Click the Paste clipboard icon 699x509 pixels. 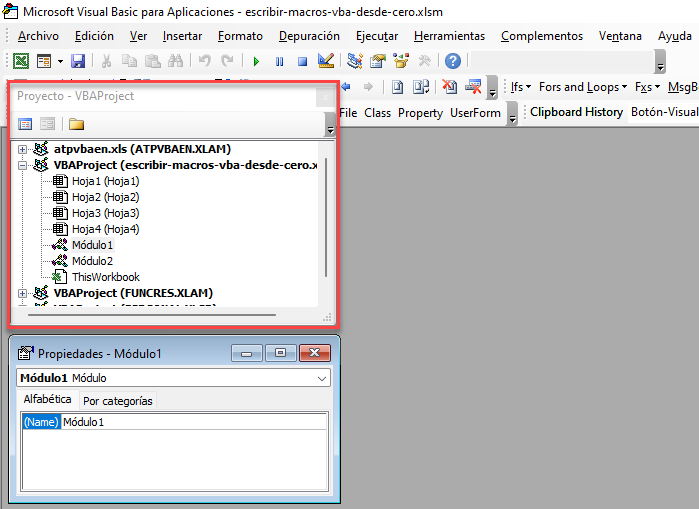coord(152,61)
